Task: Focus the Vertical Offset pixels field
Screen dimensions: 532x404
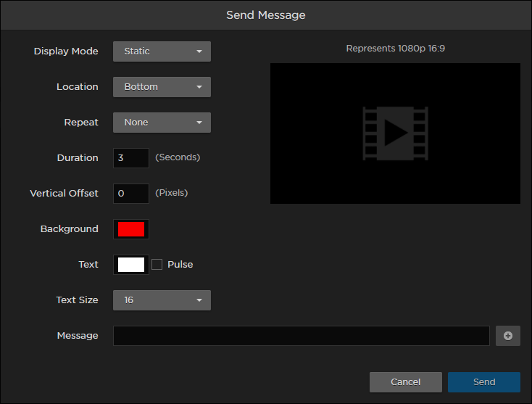Action: coord(131,194)
